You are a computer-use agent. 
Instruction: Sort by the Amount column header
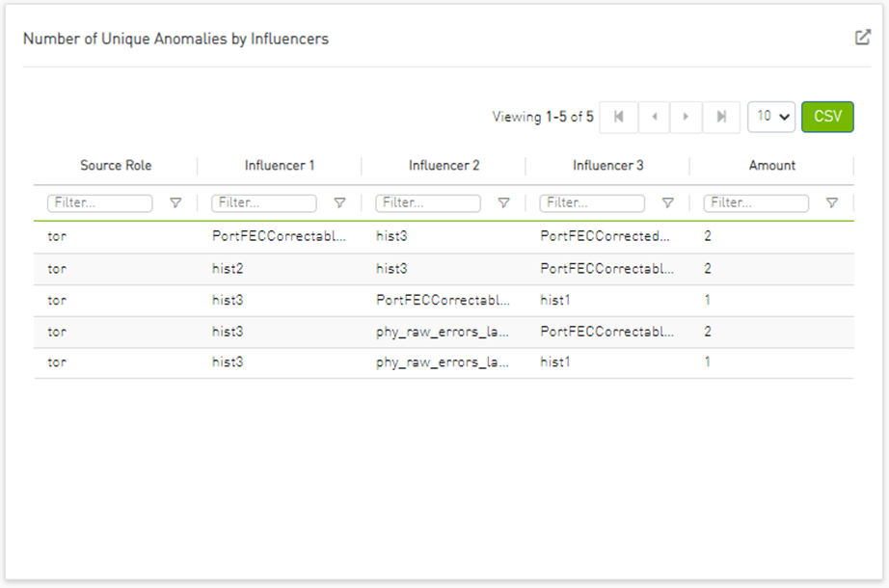(x=772, y=166)
